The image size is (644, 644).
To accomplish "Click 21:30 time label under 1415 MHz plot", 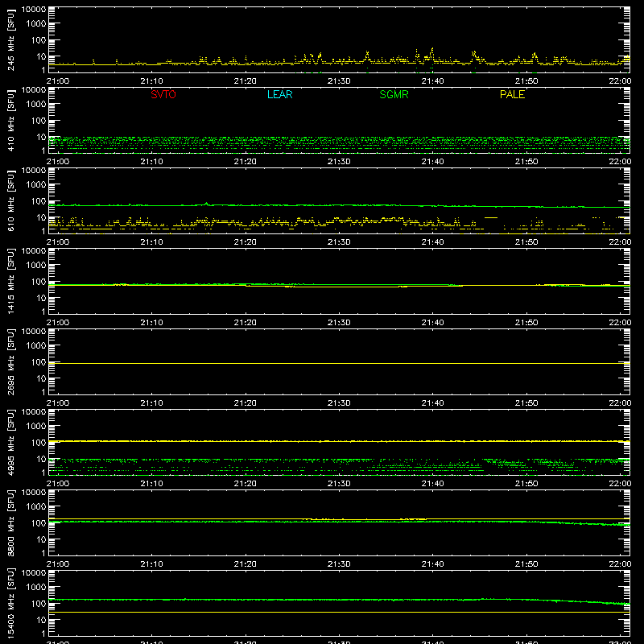I will [x=339, y=323].
